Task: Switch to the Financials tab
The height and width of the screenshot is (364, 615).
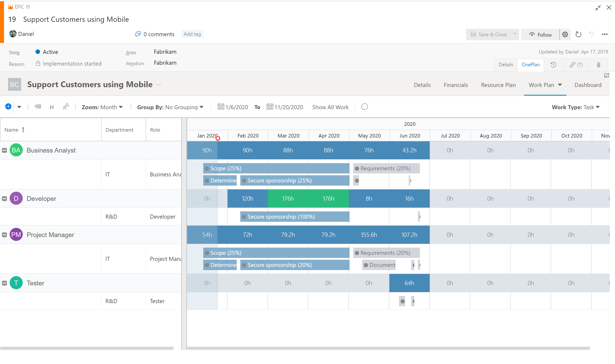Action: coord(456,85)
